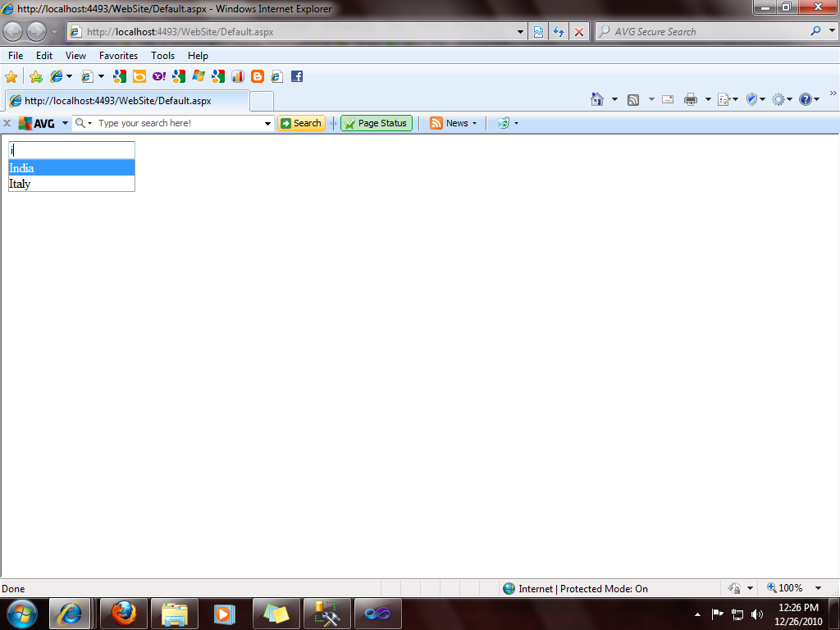840x630 pixels.
Task: Open the Home button dropdown arrow
Action: point(614,99)
